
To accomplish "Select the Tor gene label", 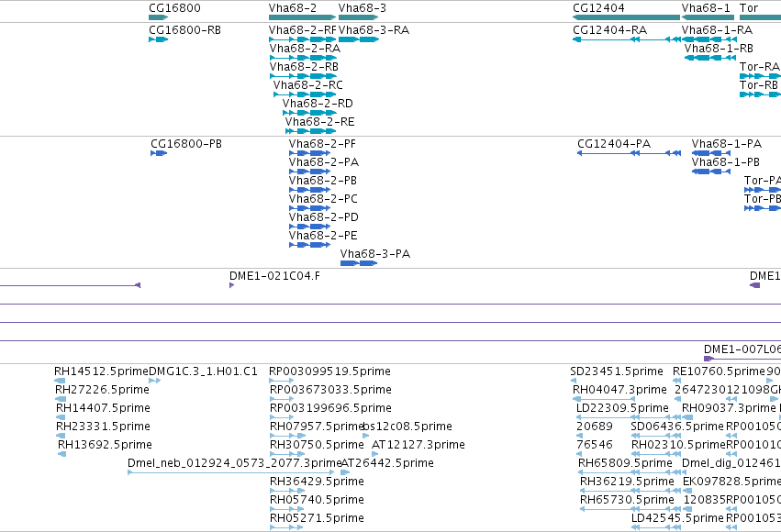I will pyautogui.click(x=749, y=8).
